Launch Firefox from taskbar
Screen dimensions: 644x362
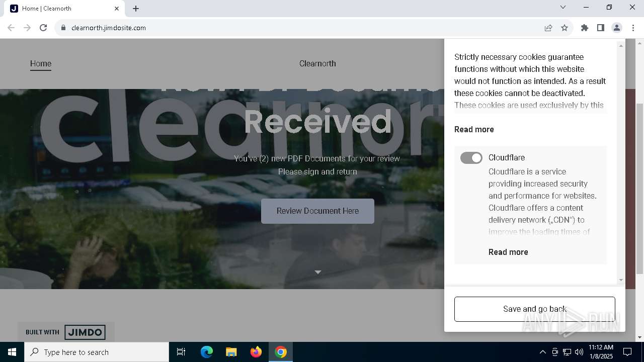pos(256,352)
